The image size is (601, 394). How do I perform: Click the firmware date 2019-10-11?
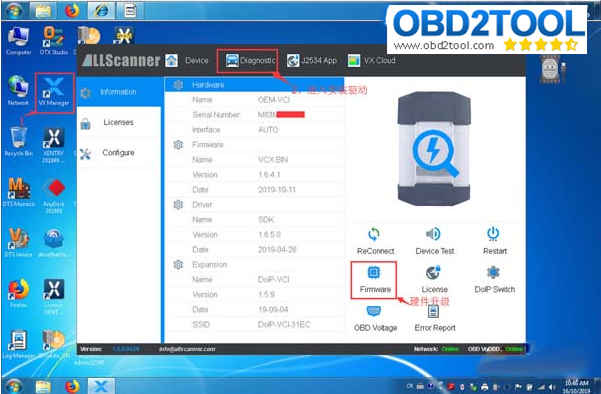[277, 190]
